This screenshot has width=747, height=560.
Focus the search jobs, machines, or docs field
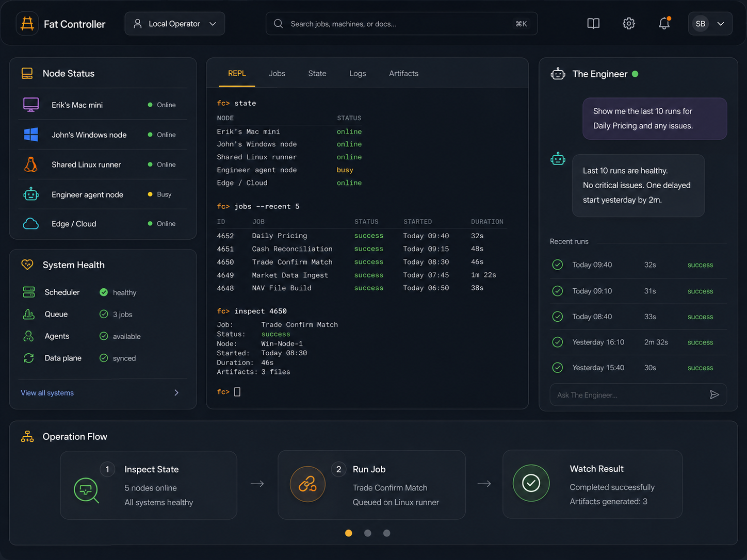click(x=401, y=24)
